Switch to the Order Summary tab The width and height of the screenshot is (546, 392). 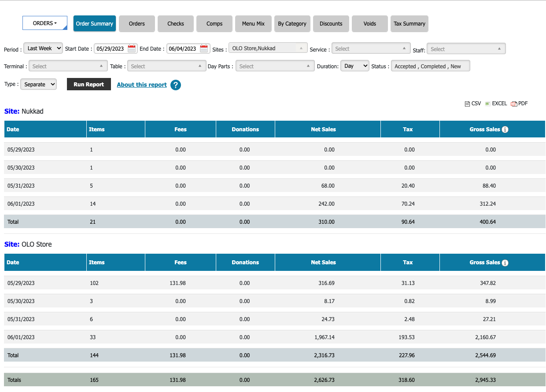point(95,24)
